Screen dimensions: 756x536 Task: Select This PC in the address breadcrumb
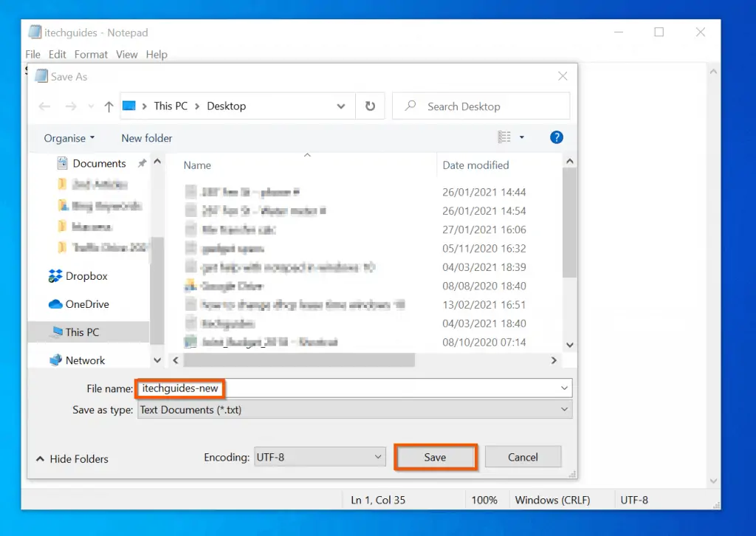pyautogui.click(x=171, y=106)
